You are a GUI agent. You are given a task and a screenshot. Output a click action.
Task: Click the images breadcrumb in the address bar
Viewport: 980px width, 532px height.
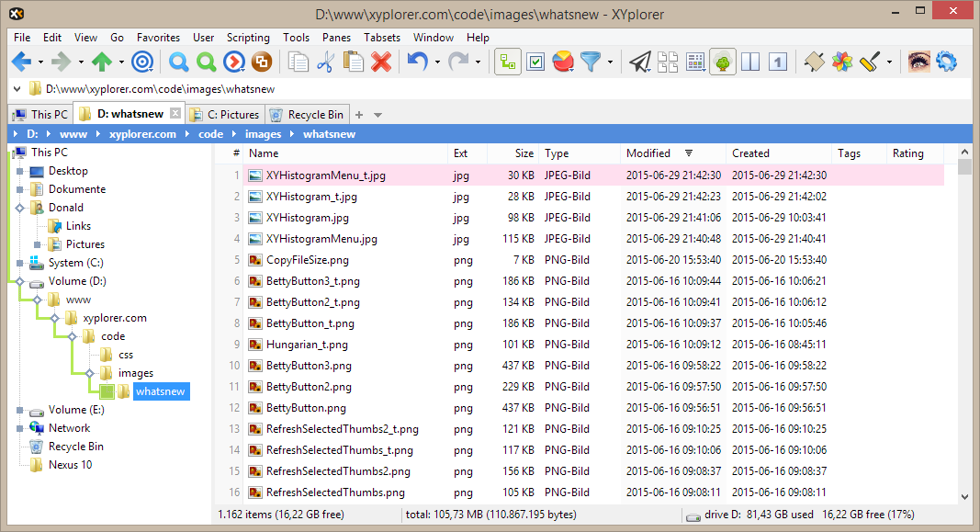pos(263,133)
